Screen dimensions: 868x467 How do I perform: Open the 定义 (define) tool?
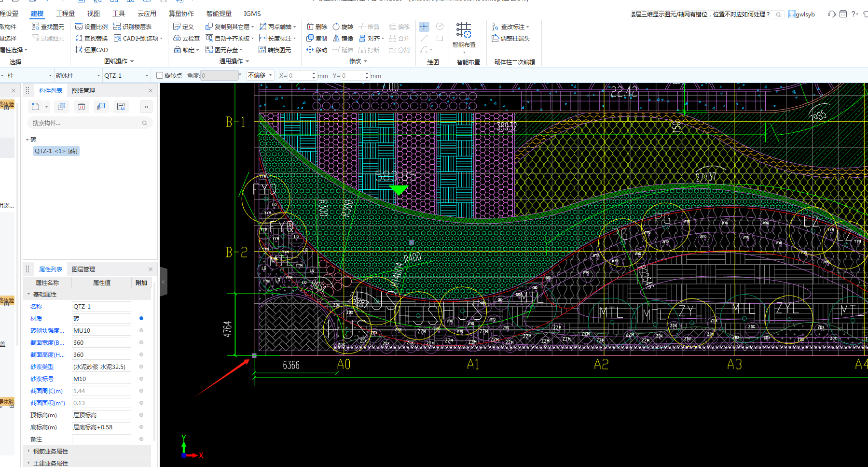click(183, 27)
